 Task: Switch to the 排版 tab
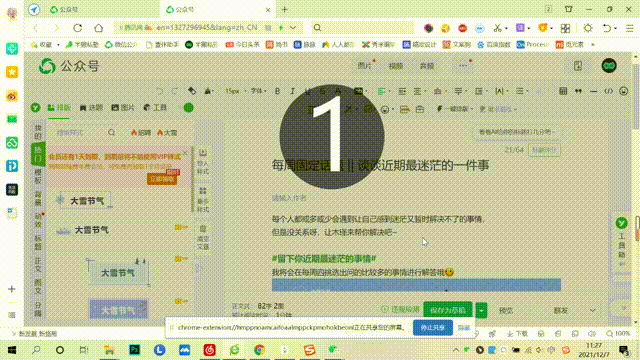click(59, 108)
